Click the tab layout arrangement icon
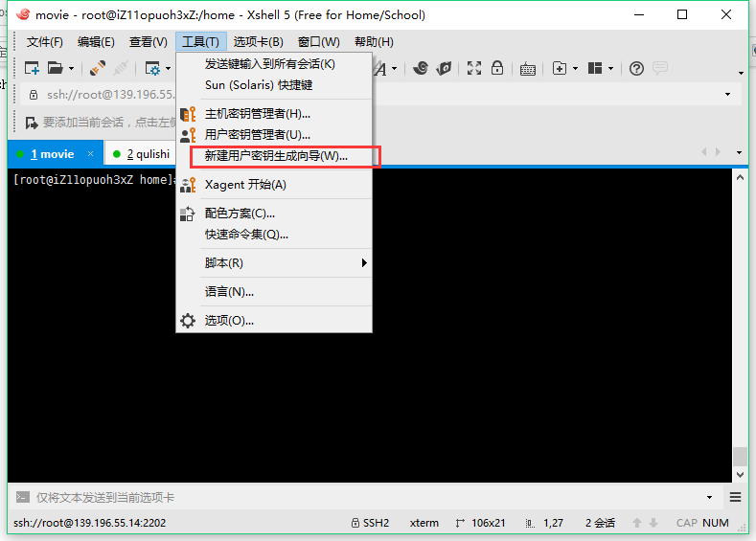 coord(595,68)
